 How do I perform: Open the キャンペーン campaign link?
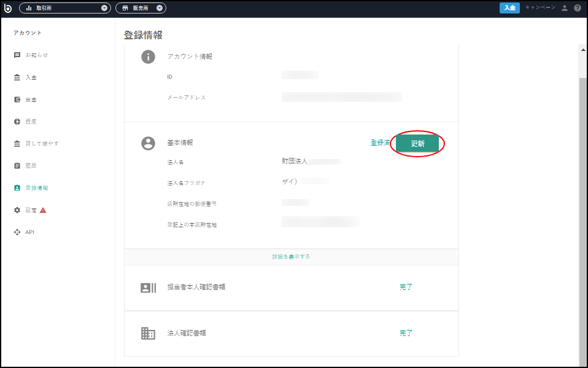[x=540, y=7]
